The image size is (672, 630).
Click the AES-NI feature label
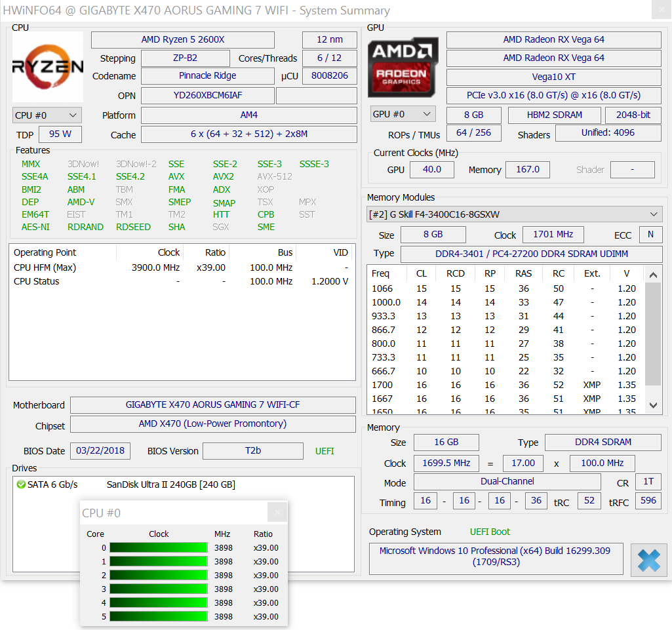tap(35, 227)
